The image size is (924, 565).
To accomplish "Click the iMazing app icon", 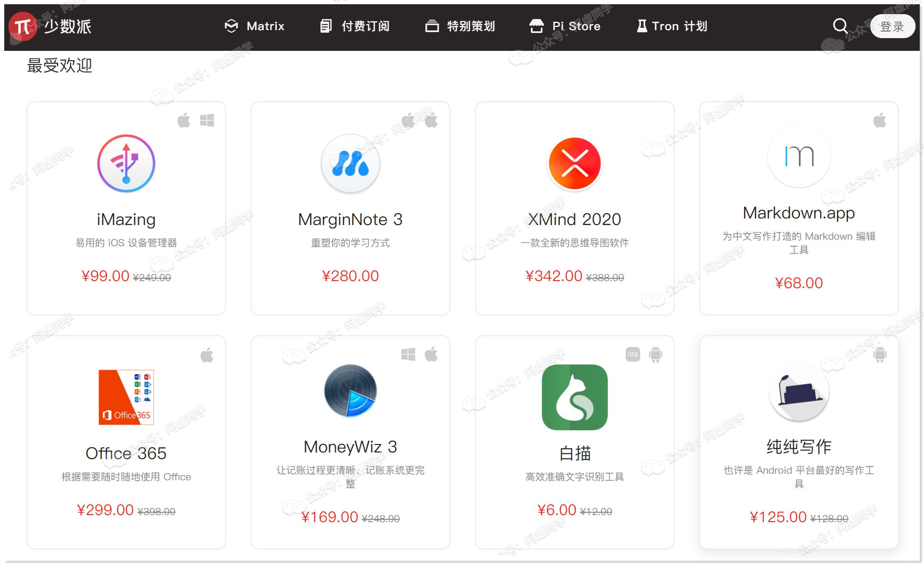I will click(126, 163).
